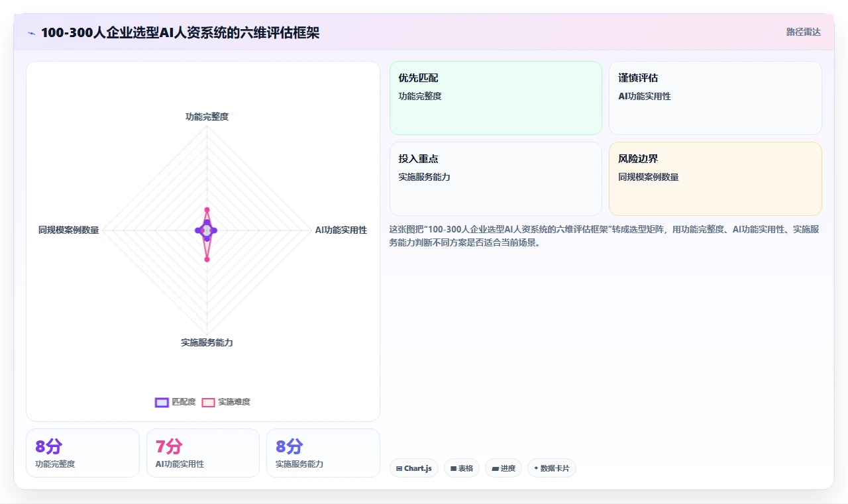Toggle the 匹配度 legend swatch
The width and height of the screenshot is (848, 504).
pyautogui.click(x=162, y=402)
